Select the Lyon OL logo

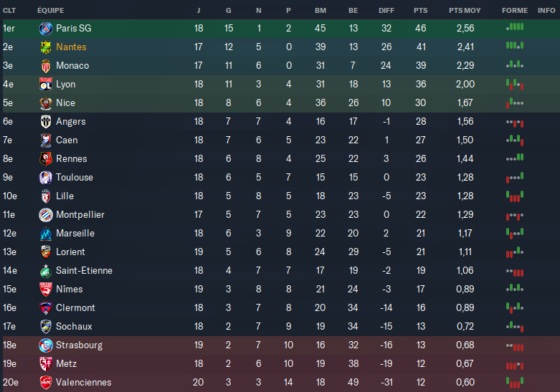click(46, 85)
